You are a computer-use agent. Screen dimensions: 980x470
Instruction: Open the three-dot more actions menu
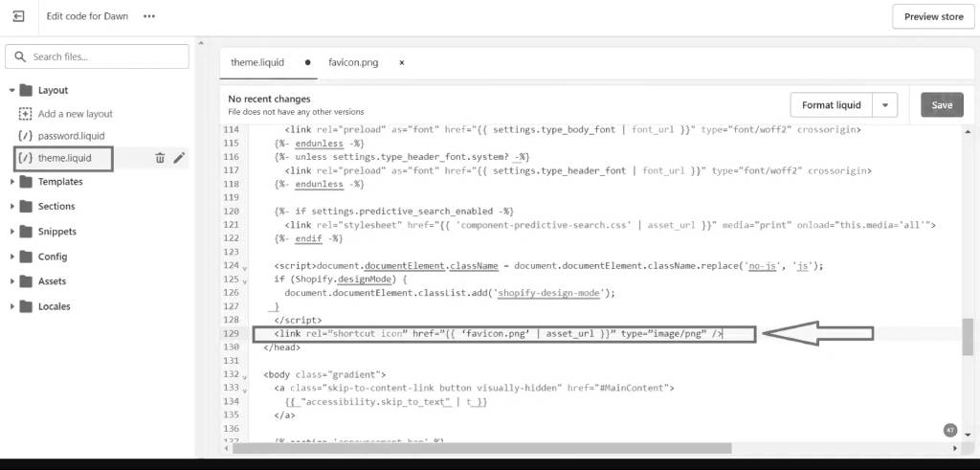pyautogui.click(x=148, y=17)
